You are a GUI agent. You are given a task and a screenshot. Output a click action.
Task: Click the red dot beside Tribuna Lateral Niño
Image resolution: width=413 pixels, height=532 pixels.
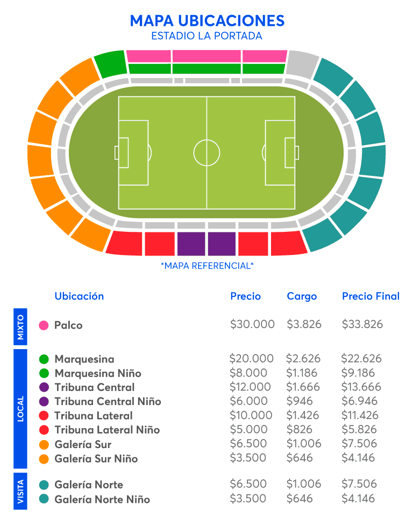[x=44, y=430]
